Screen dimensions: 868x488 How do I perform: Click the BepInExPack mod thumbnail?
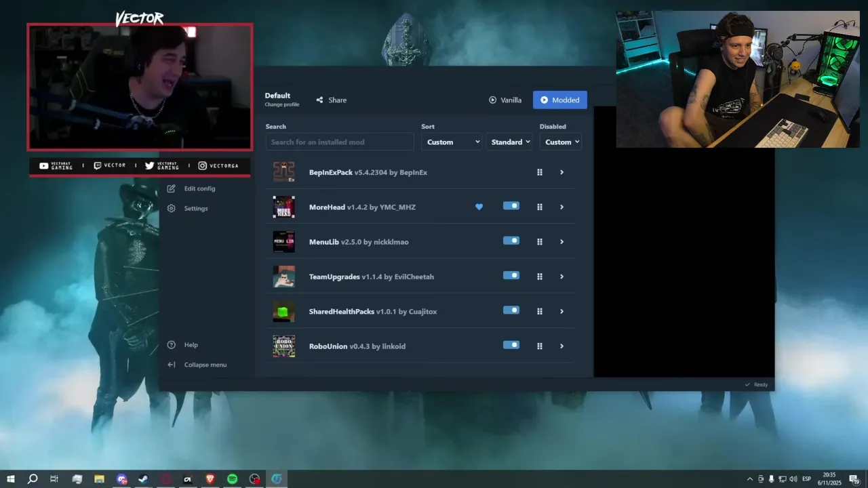pyautogui.click(x=283, y=172)
